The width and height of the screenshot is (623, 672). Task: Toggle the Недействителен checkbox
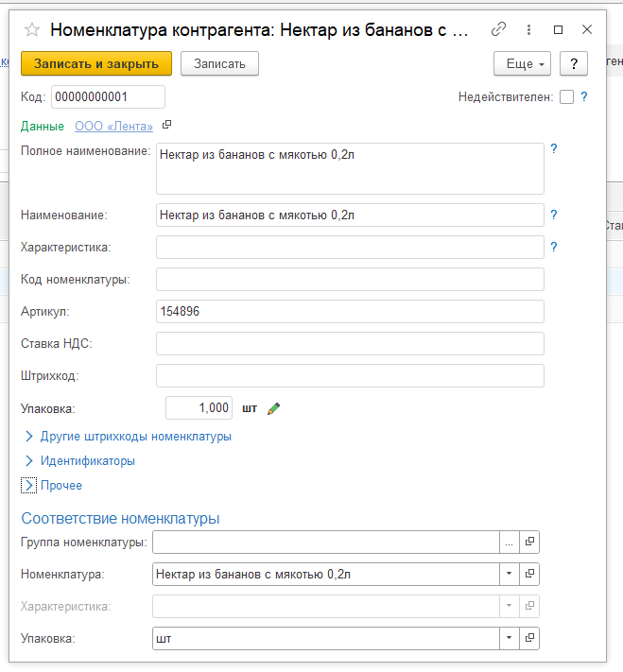566,96
